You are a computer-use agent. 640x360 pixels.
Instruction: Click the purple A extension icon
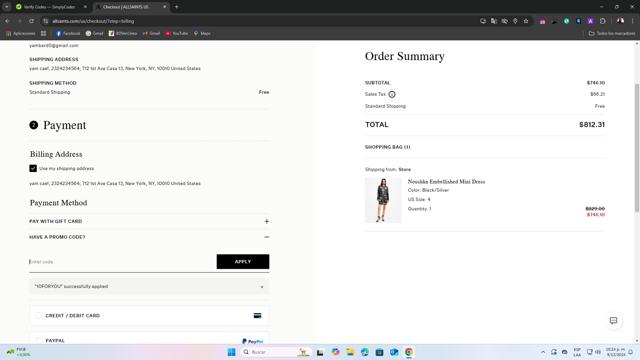tap(590, 21)
